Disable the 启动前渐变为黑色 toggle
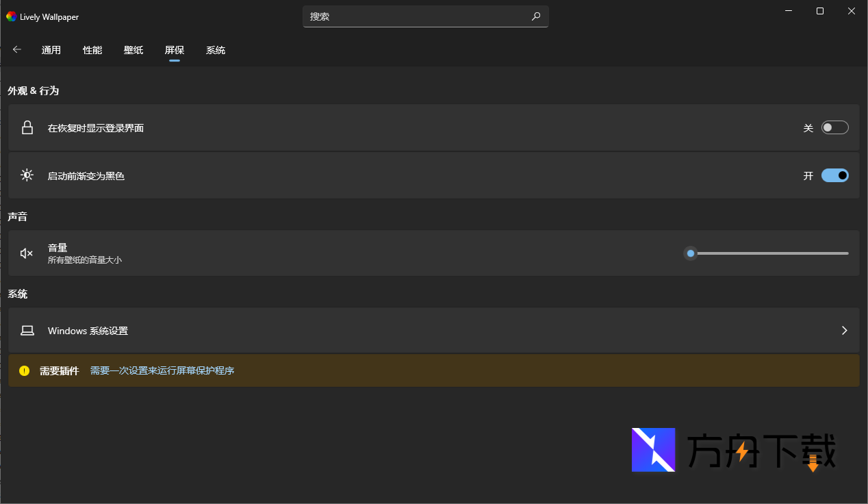The image size is (868, 504). 834,175
